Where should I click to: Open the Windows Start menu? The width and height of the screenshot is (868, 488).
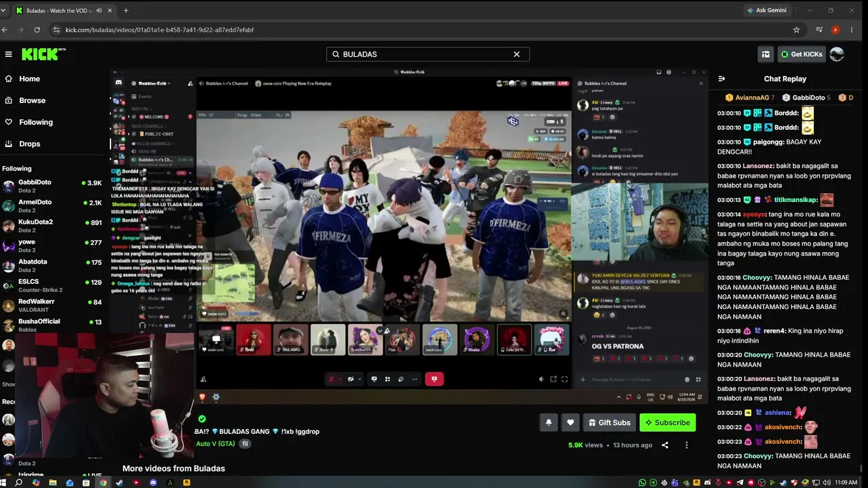click(3, 483)
